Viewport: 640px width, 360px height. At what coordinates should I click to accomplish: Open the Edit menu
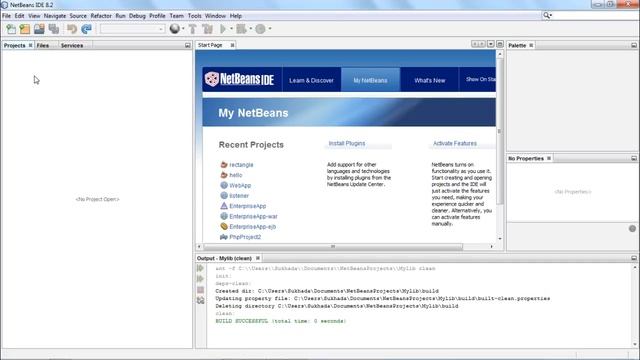(20, 16)
